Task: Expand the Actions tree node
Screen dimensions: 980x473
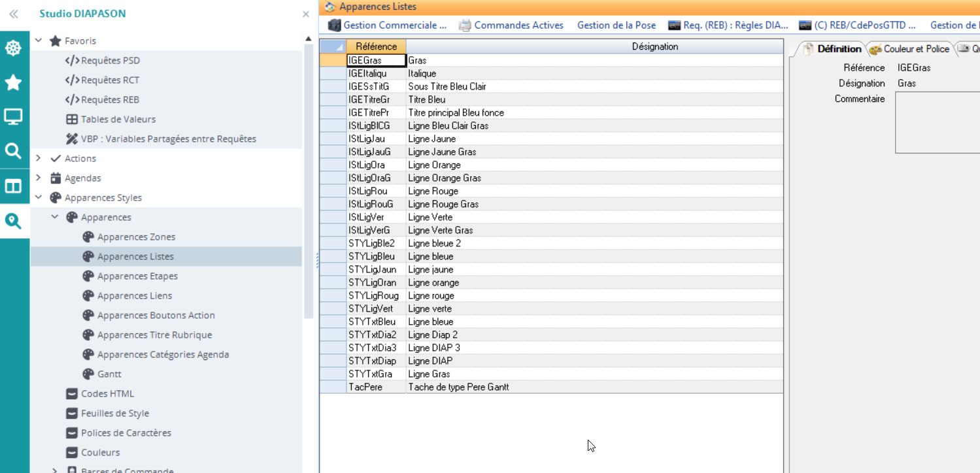Action: [x=39, y=158]
